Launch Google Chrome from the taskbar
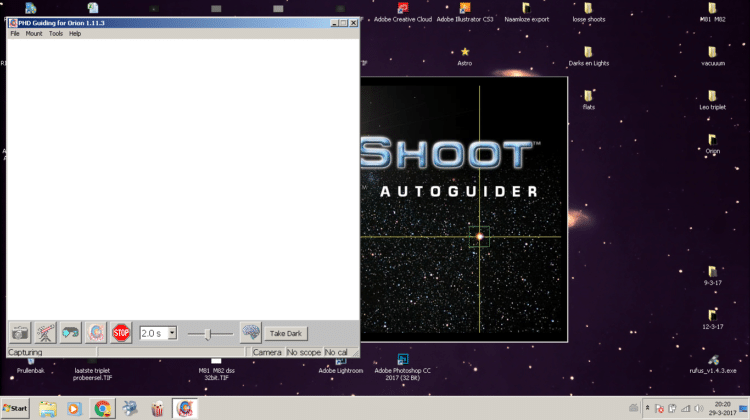The height and width of the screenshot is (420, 750). point(102,409)
